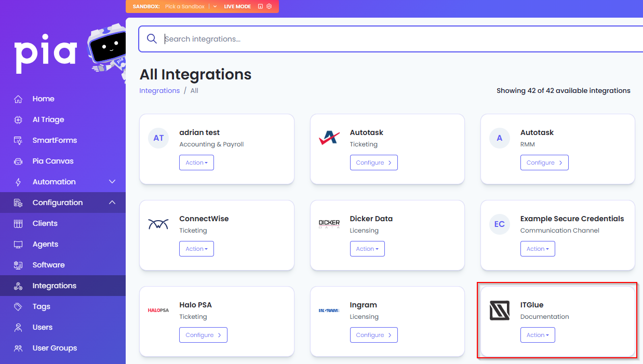This screenshot has height=364, width=643.
Task: Click the Automation lightning bolt icon
Action: click(18, 182)
